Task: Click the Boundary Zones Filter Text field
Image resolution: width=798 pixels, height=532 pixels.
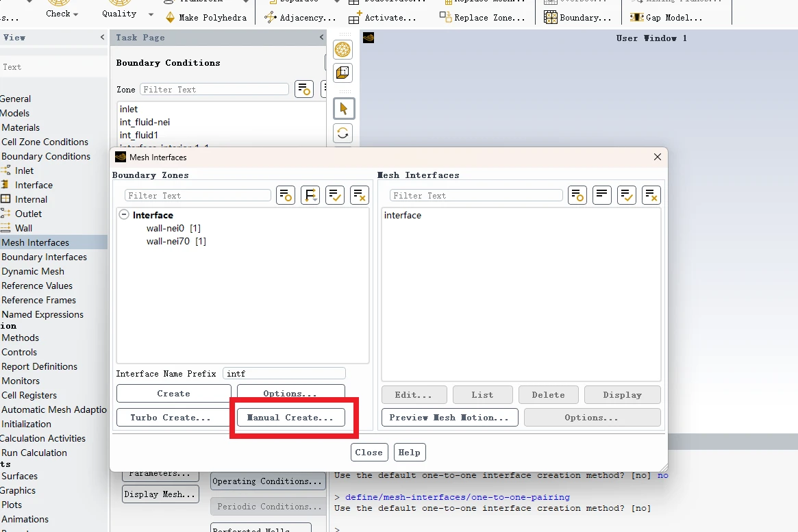Action: pos(197,195)
